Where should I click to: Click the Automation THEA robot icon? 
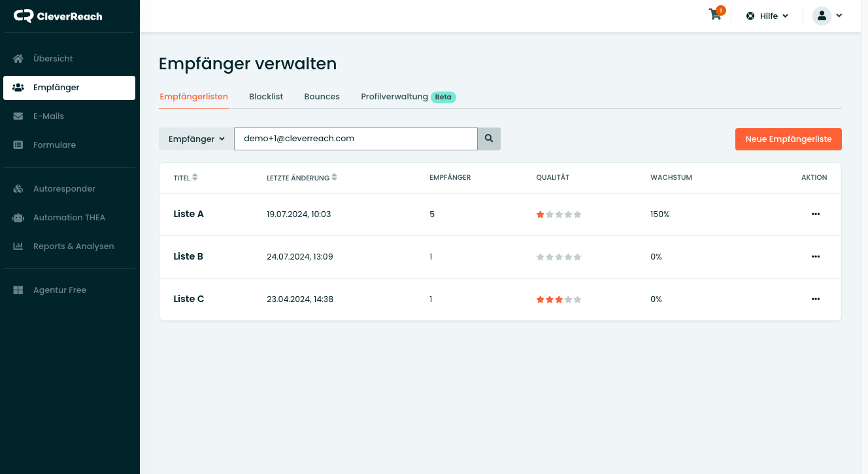[x=18, y=217]
